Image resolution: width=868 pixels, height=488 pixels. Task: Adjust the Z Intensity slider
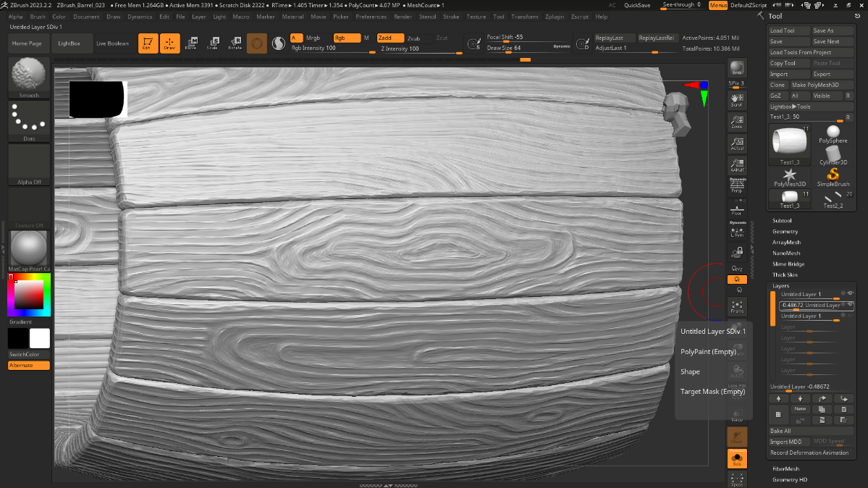point(421,49)
